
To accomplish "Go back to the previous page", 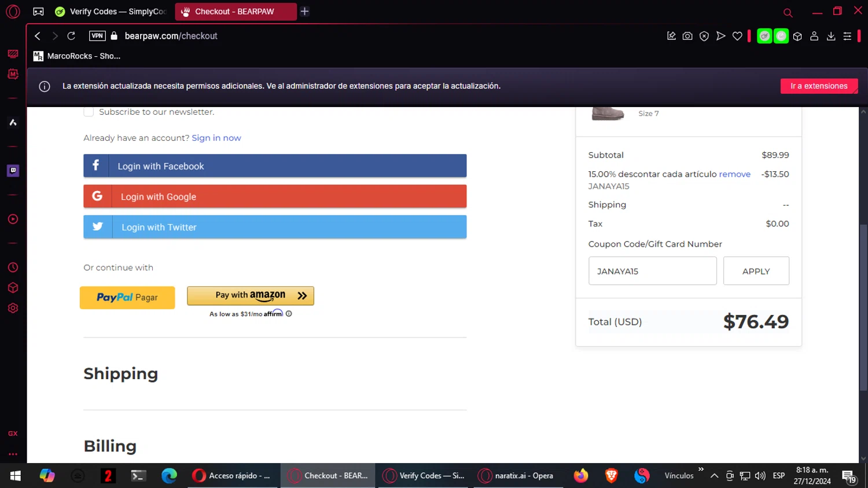I will (x=38, y=36).
